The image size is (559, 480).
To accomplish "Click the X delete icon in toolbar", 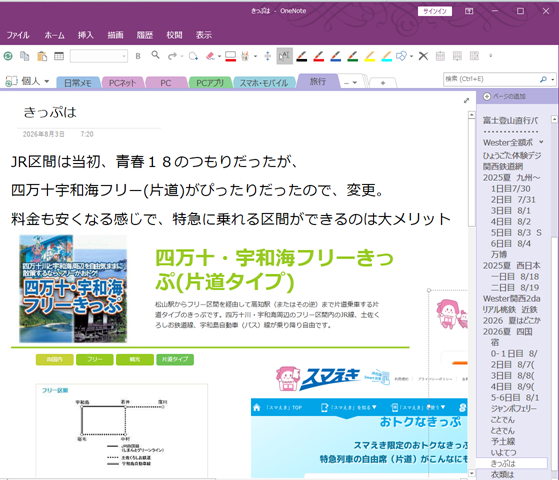I will coord(423,56).
